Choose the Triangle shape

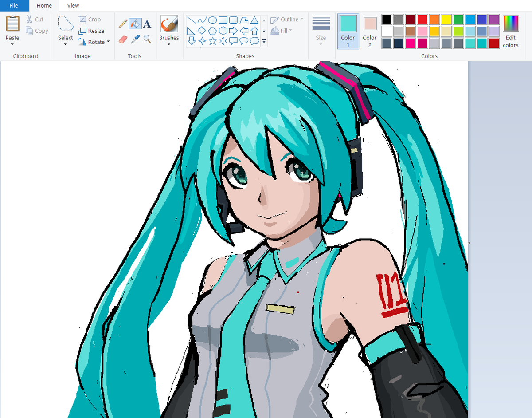(x=254, y=20)
